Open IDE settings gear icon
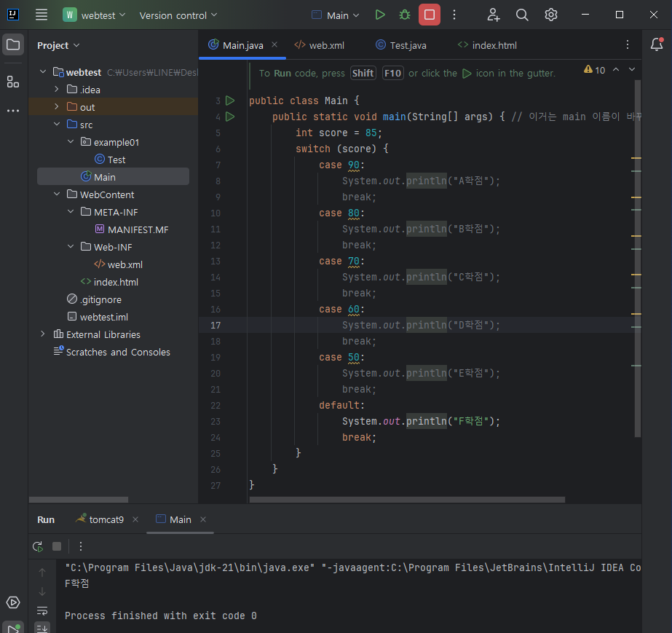Screen dimensions: 672x633 click(550, 15)
